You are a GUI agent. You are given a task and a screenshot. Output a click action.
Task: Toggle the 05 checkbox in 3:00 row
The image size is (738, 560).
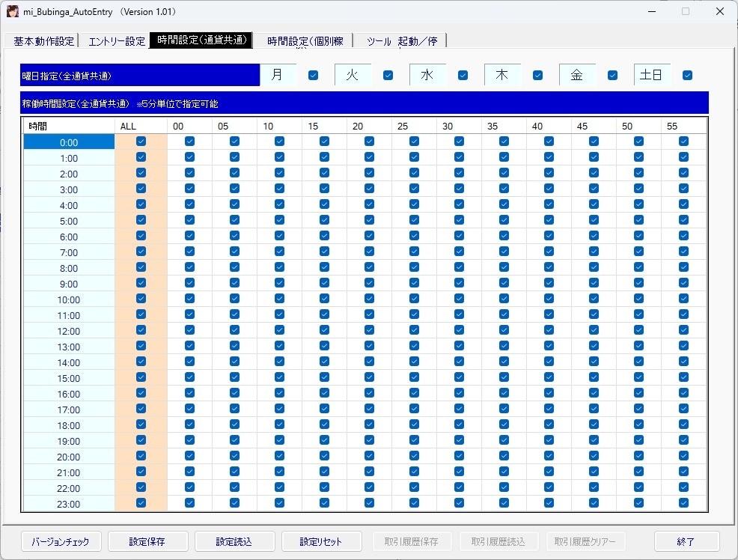click(x=234, y=189)
